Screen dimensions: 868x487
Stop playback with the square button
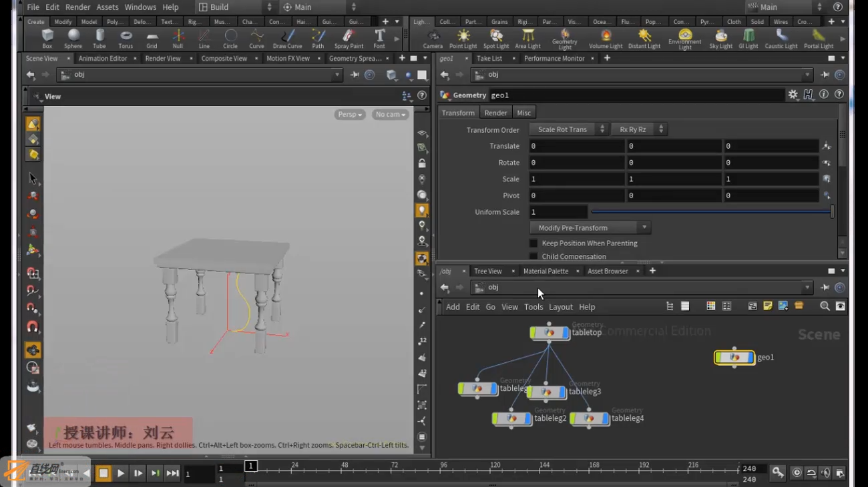(103, 473)
